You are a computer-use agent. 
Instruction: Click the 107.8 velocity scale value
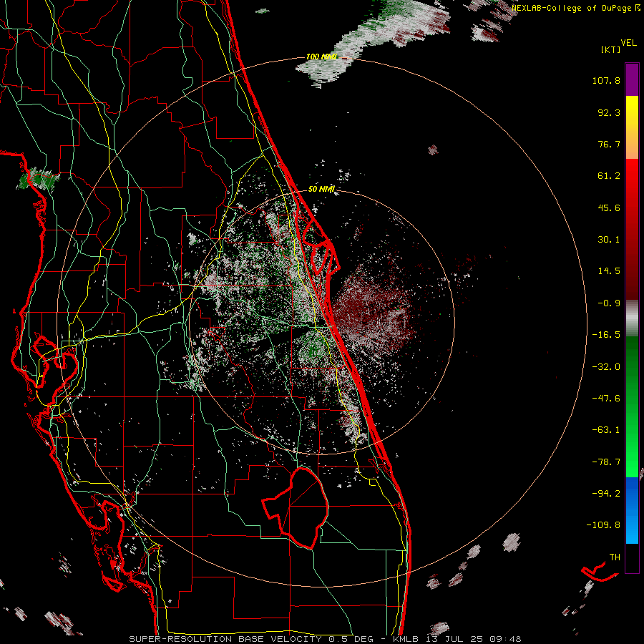click(x=606, y=80)
